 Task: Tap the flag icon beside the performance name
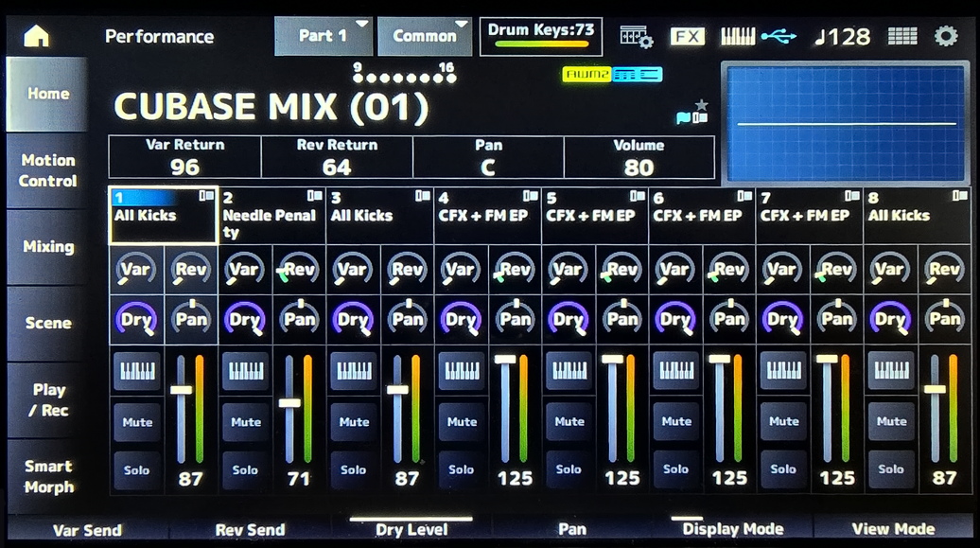tap(683, 117)
